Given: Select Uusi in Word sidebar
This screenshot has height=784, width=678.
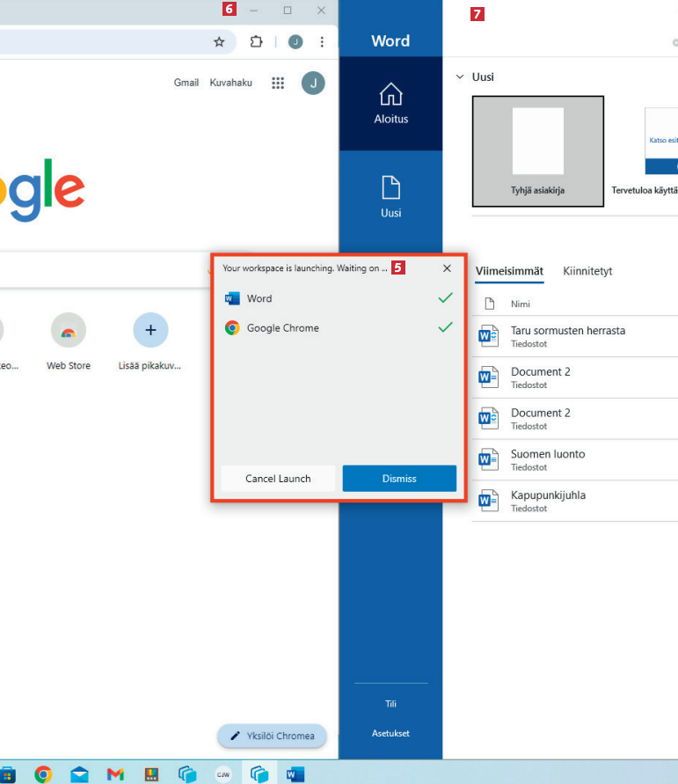Looking at the screenshot, I should pos(390,196).
